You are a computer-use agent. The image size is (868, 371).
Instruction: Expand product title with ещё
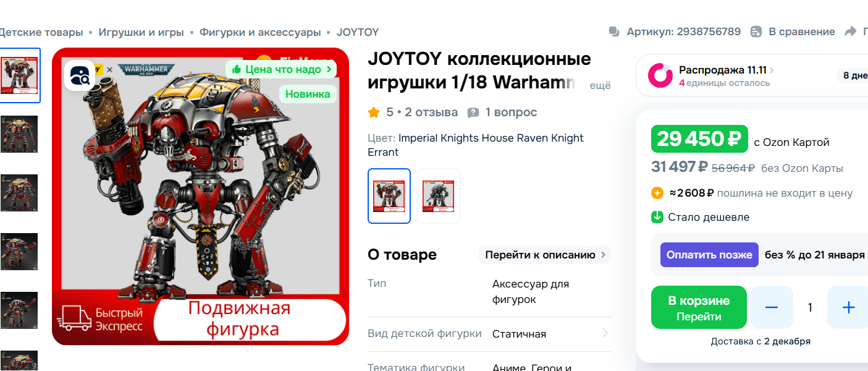(x=600, y=86)
